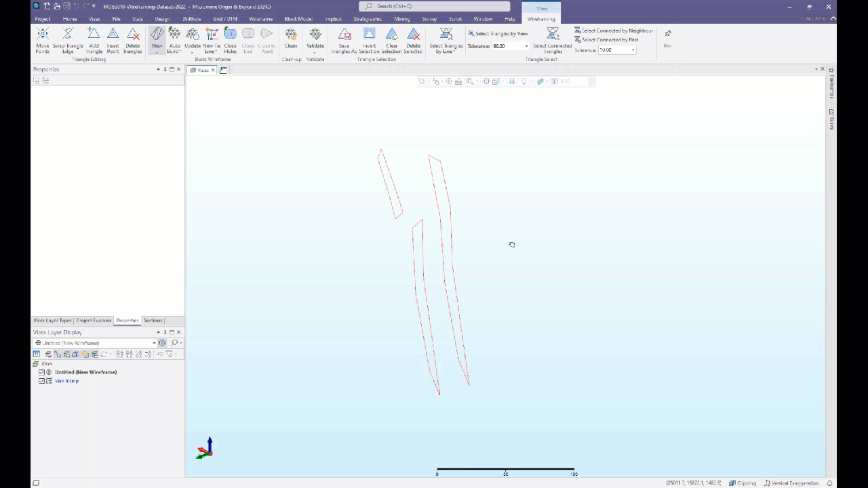This screenshot has width=868, height=488.
Task: Enable Select Triangles by View
Action: [x=498, y=33]
